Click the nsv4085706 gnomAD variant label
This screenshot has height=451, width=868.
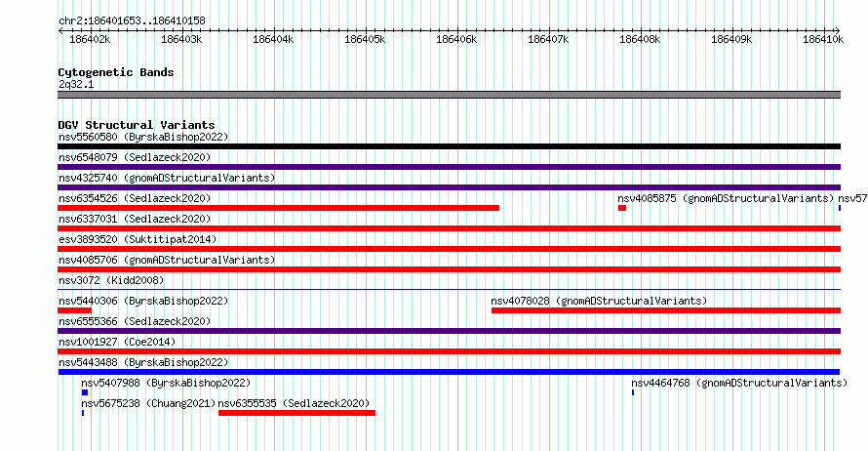(x=167, y=260)
